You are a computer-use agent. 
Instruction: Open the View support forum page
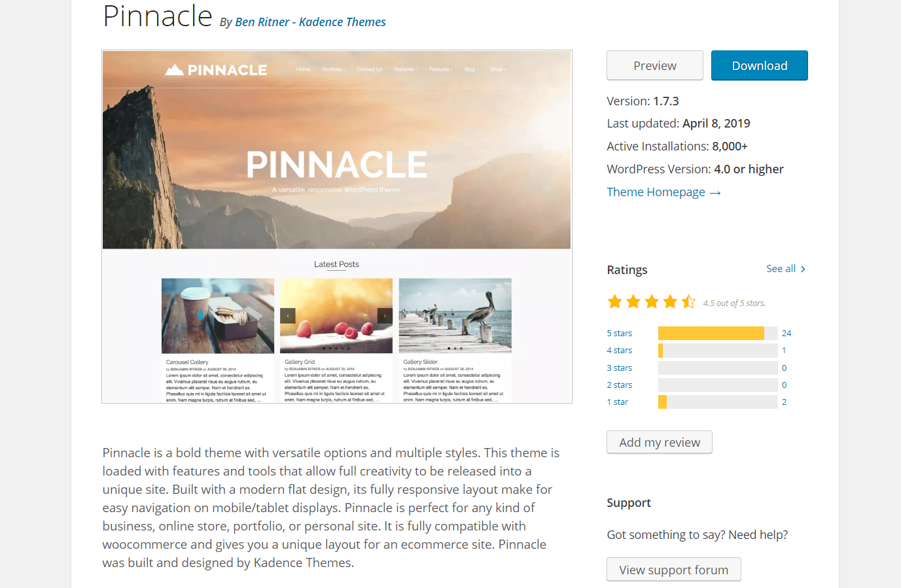pyautogui.click(x=673, y=569)
